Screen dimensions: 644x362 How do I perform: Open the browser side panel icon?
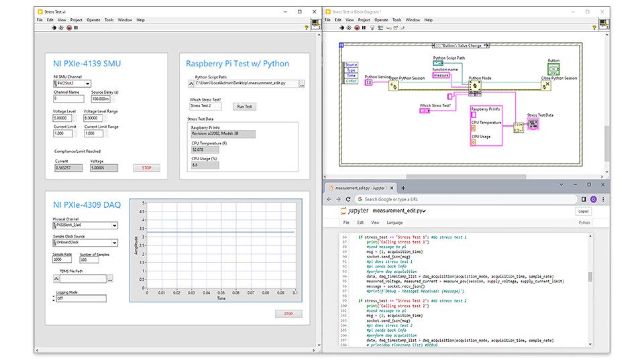[x=584, y=199]
